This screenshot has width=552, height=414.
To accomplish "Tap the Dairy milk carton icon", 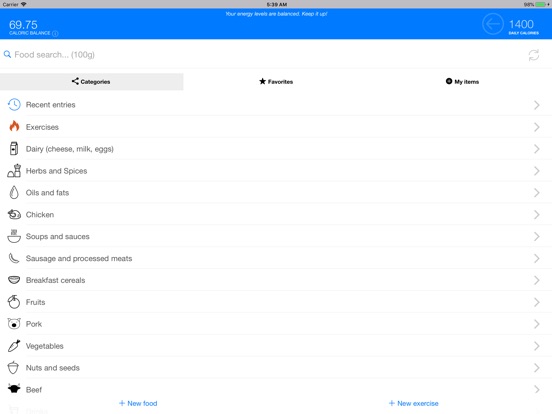I will click(14, 149).
